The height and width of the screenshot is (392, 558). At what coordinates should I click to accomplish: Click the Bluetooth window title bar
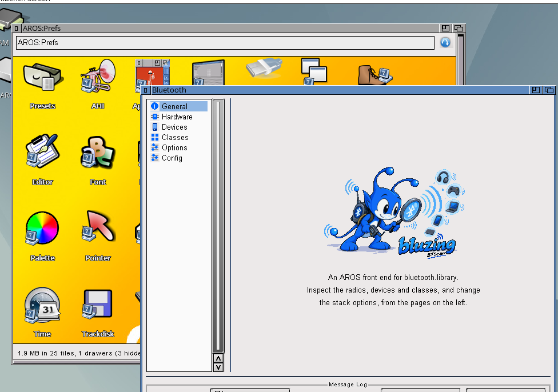(340, 90)
